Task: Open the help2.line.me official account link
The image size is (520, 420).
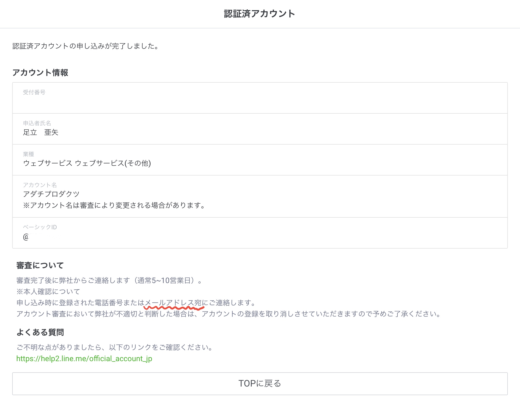Action: click(x=84, y=358)
